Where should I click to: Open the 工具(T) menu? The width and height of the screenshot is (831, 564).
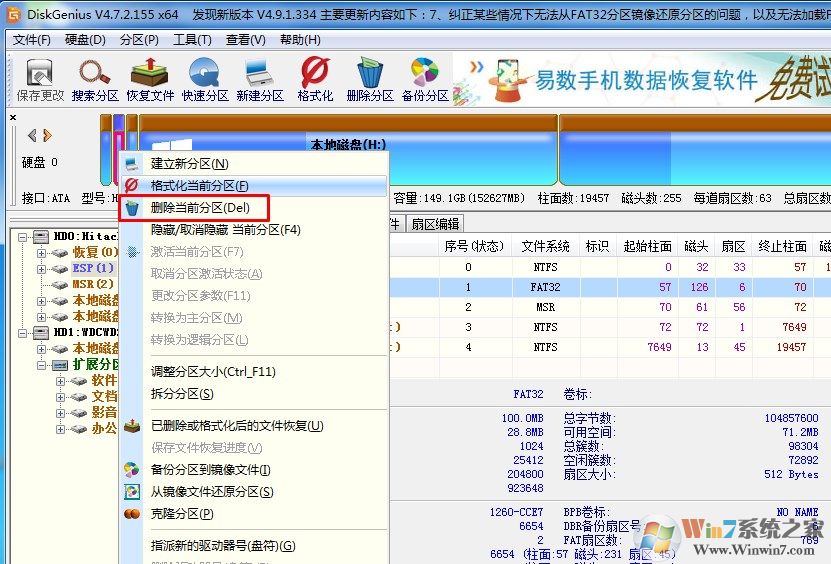pyautogui.click(x=191, y=39)
